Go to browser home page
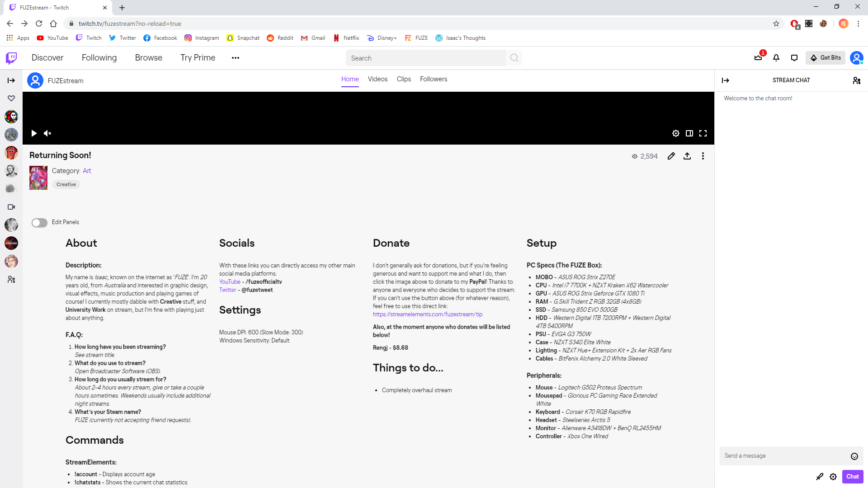 53,23
